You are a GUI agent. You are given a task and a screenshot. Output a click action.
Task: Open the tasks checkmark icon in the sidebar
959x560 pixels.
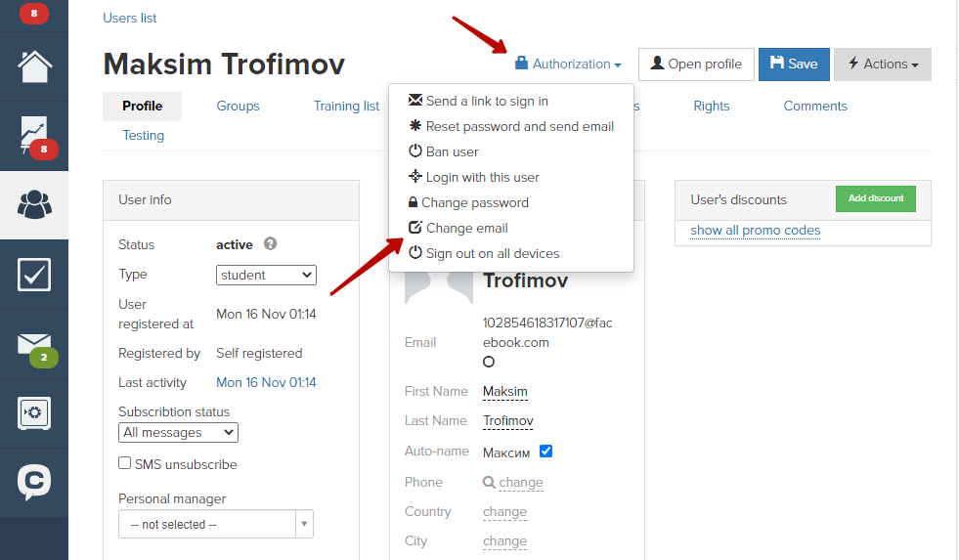pos(34,275)
